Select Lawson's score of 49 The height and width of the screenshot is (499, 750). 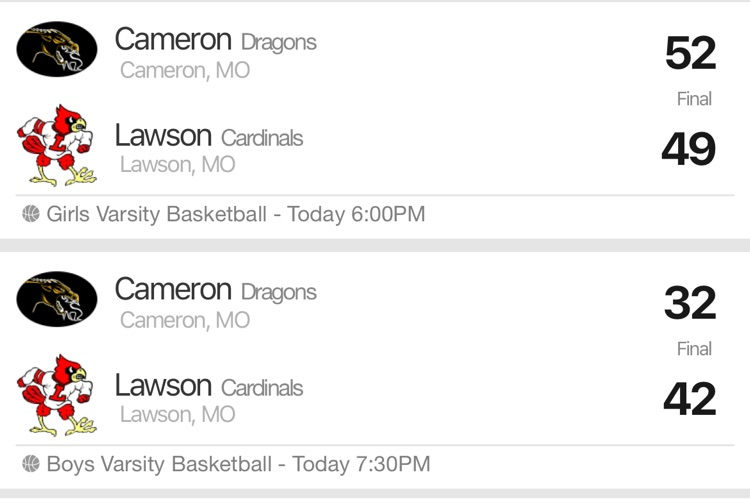coord(689,149)
